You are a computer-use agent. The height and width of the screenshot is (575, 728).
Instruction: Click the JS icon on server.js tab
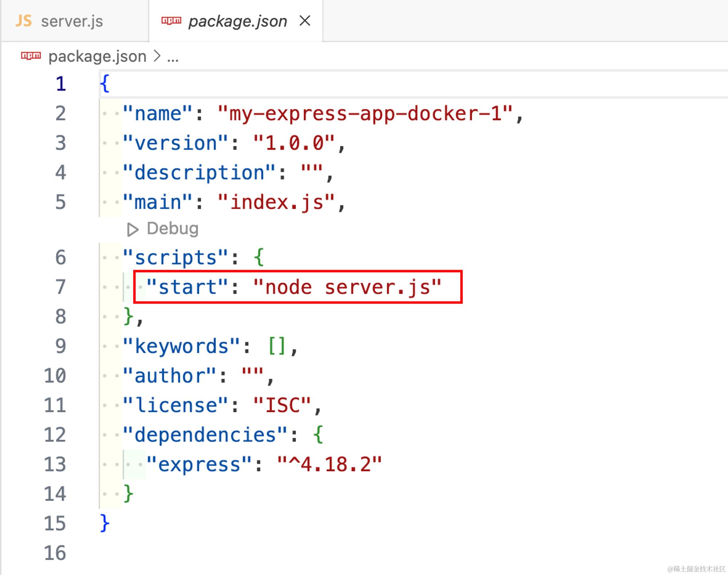pos(24,21)
